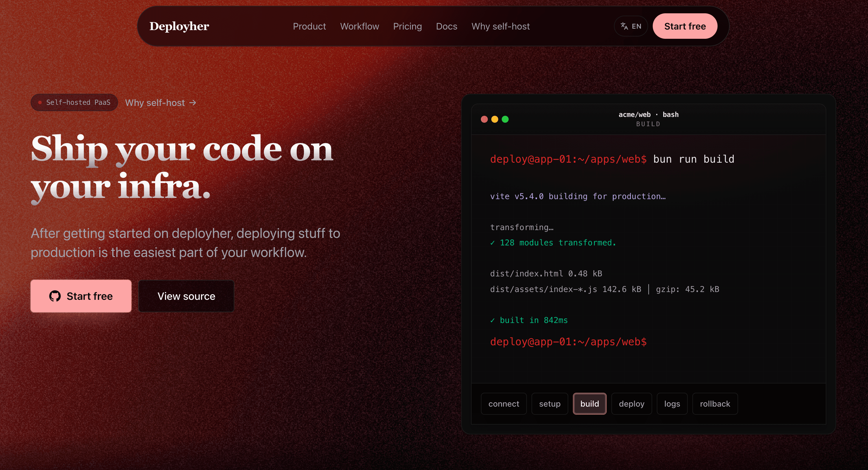Click the arrow icon after the hero Why self-host link
Image resolution: width=868 pixels, height=470 pixels.
coord(192,102)
